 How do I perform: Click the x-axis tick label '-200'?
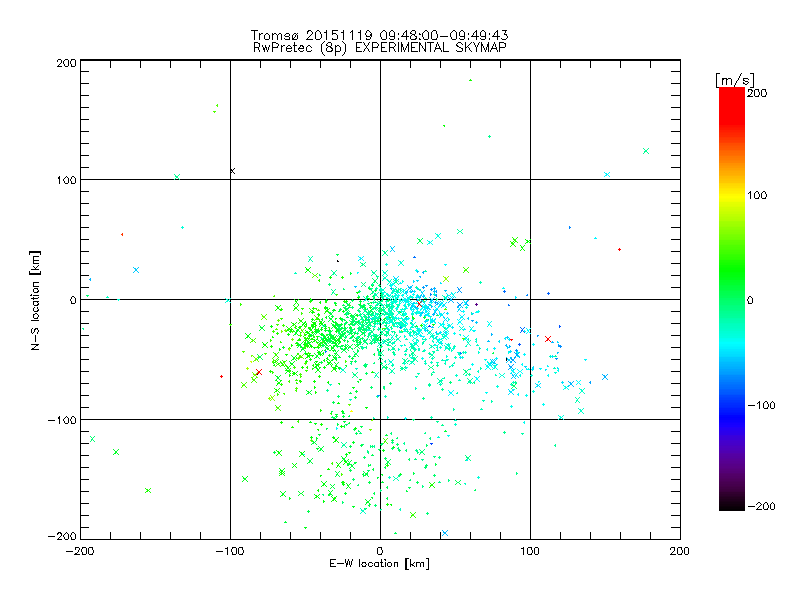tap(80, 552)
